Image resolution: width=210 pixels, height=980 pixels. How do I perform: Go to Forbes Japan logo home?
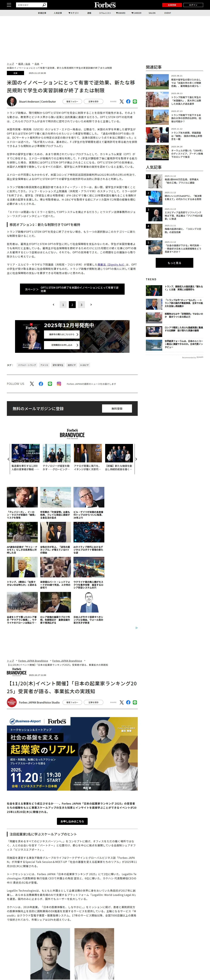point(105,5)
